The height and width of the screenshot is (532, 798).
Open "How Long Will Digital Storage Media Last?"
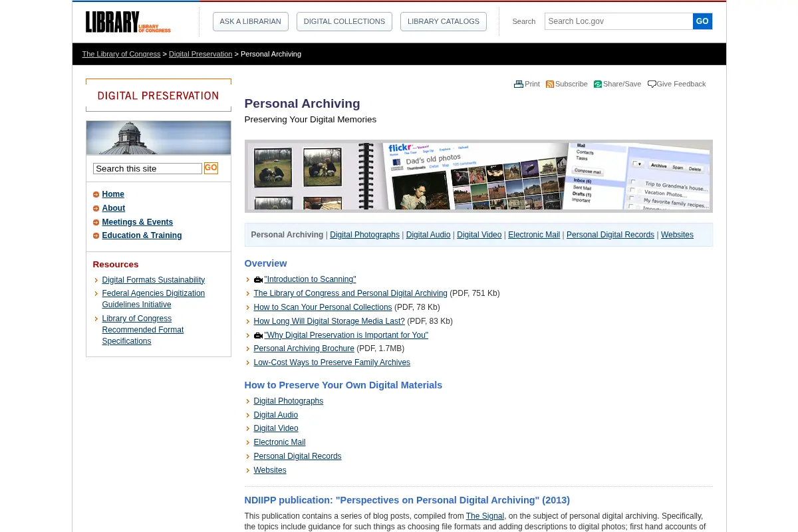coord(329,321)
